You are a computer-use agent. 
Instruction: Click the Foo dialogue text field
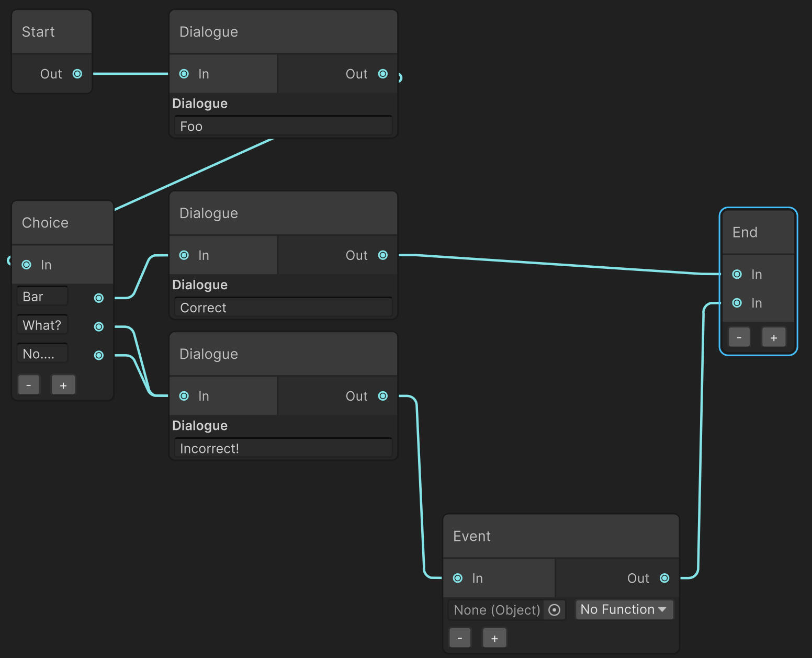(283, 126)
